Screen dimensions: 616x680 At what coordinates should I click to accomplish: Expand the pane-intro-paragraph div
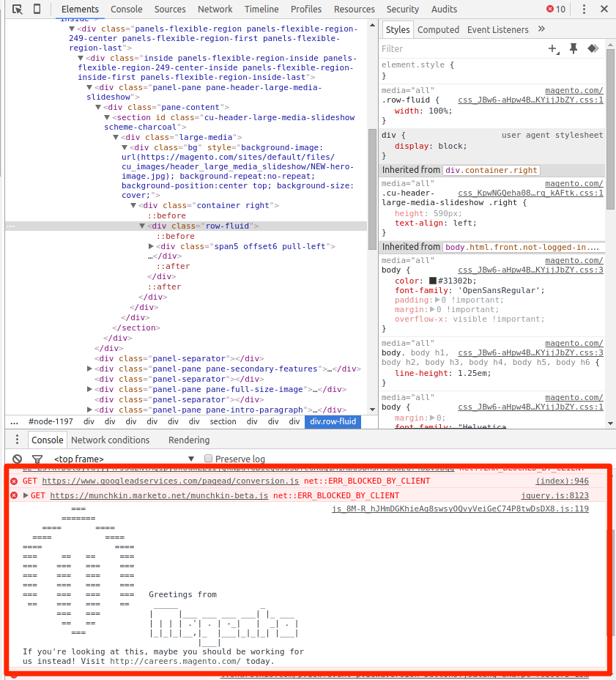point(89,410)
